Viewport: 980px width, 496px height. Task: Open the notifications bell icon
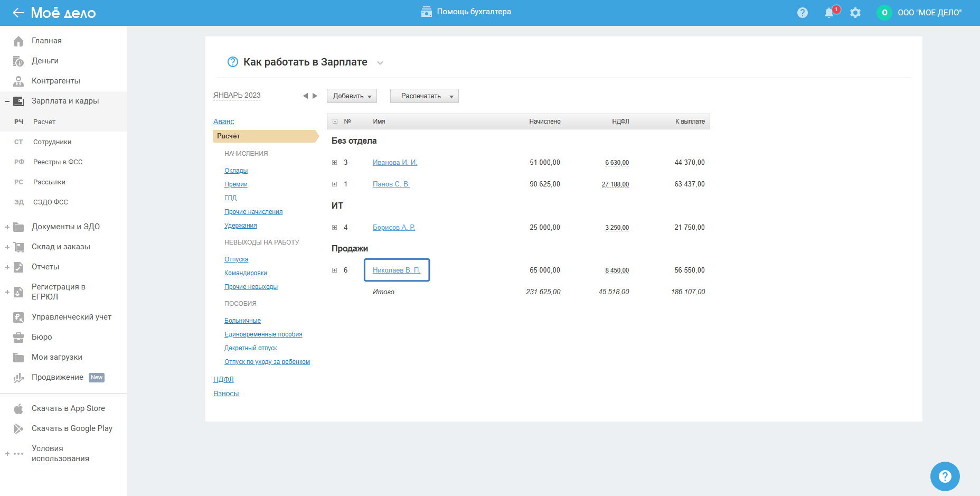[829, 13]
